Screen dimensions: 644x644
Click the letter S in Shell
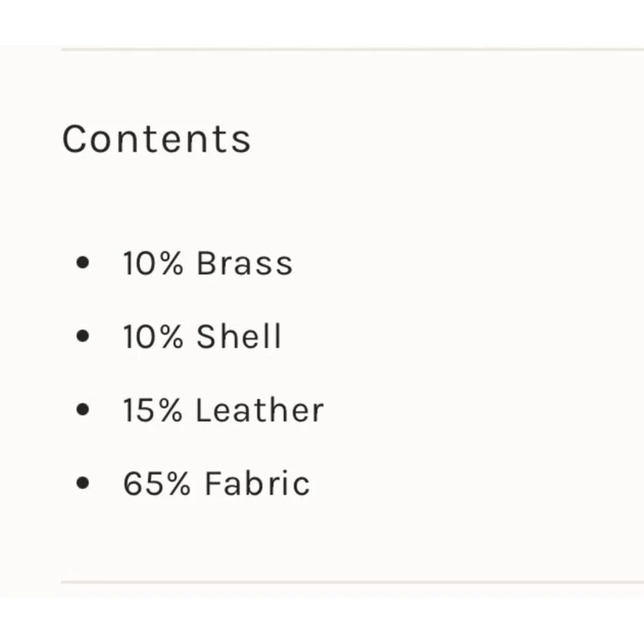(x=206, y=336)
